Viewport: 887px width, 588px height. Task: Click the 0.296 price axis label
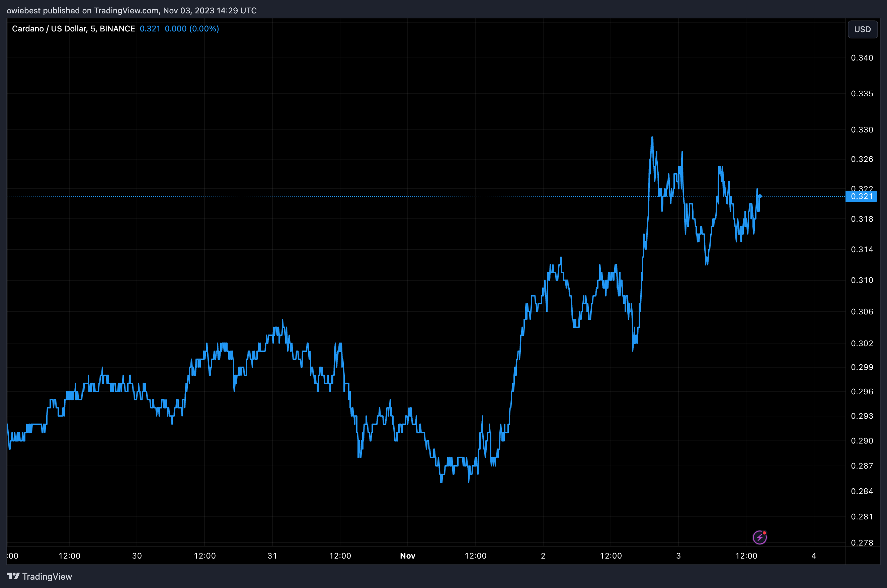coord(862,392)
